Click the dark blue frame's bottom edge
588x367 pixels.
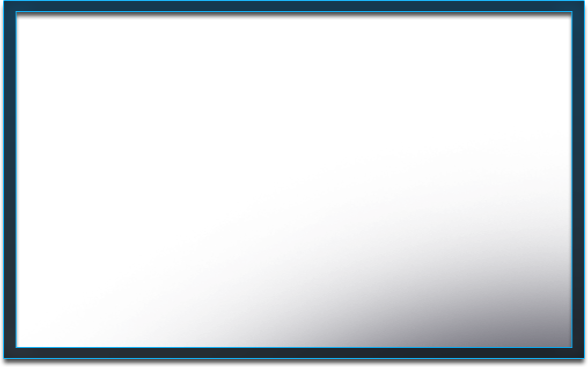coord(294,353)
